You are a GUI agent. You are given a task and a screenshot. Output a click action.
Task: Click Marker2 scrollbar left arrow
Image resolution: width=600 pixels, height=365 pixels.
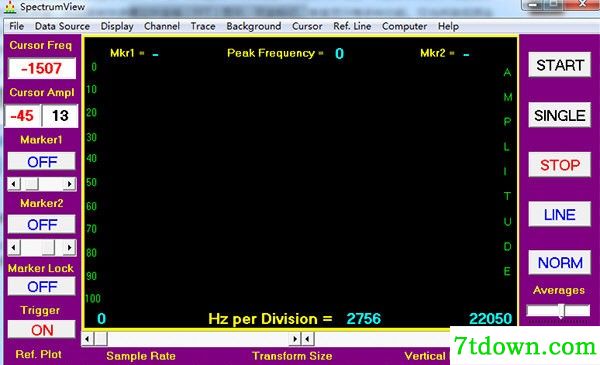click(x=14, y=248)
